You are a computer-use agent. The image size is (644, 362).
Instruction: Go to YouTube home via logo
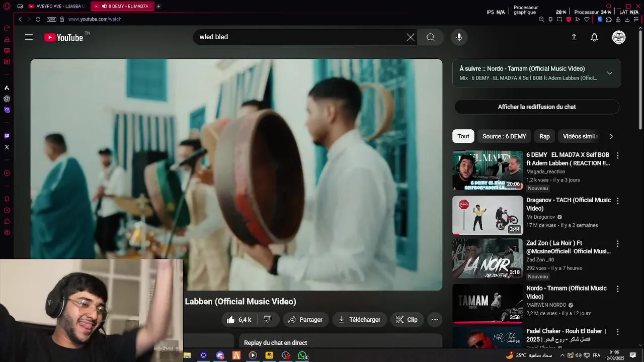click(63, 37)
